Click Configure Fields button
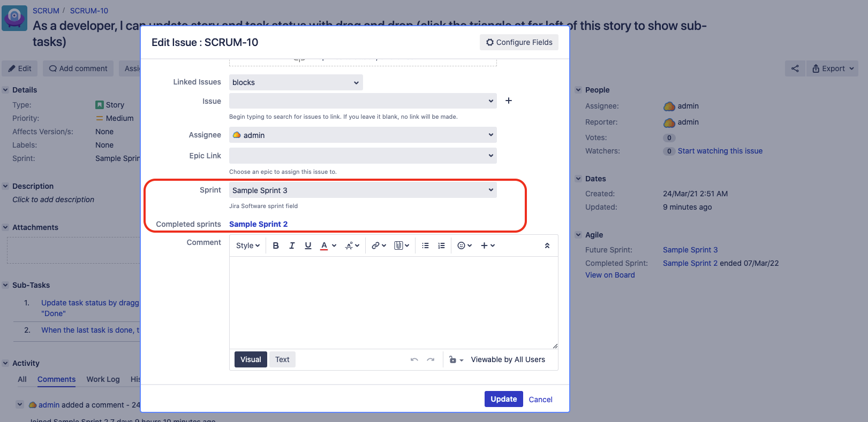The image size is (868, 422). click(x=519, y=42)
